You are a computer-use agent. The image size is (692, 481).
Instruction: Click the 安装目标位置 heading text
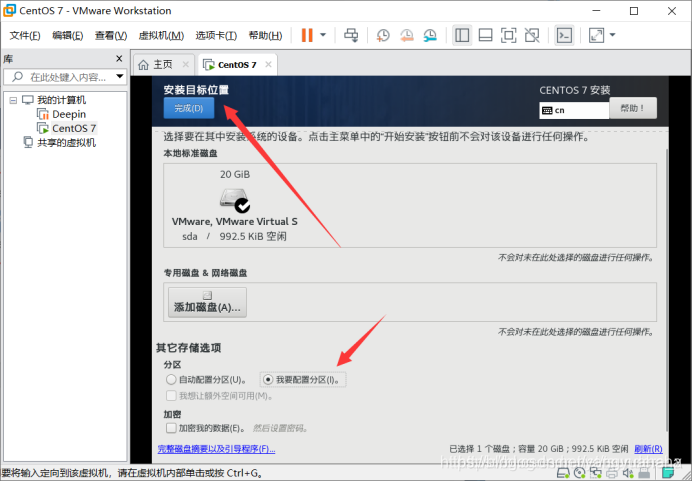click(196, 90)
